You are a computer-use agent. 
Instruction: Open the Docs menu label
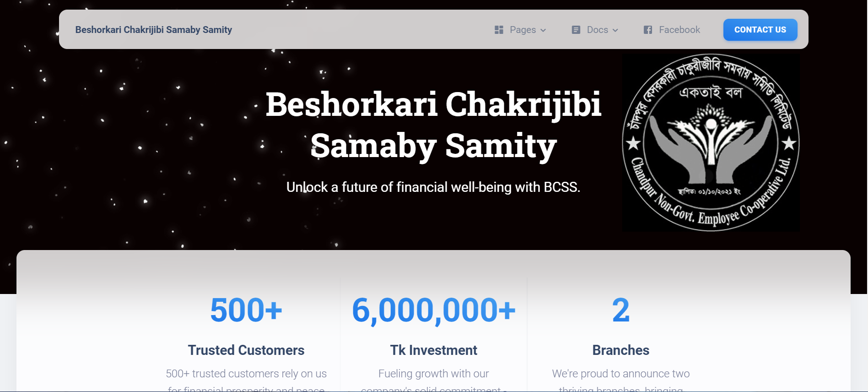pos(597,30)
